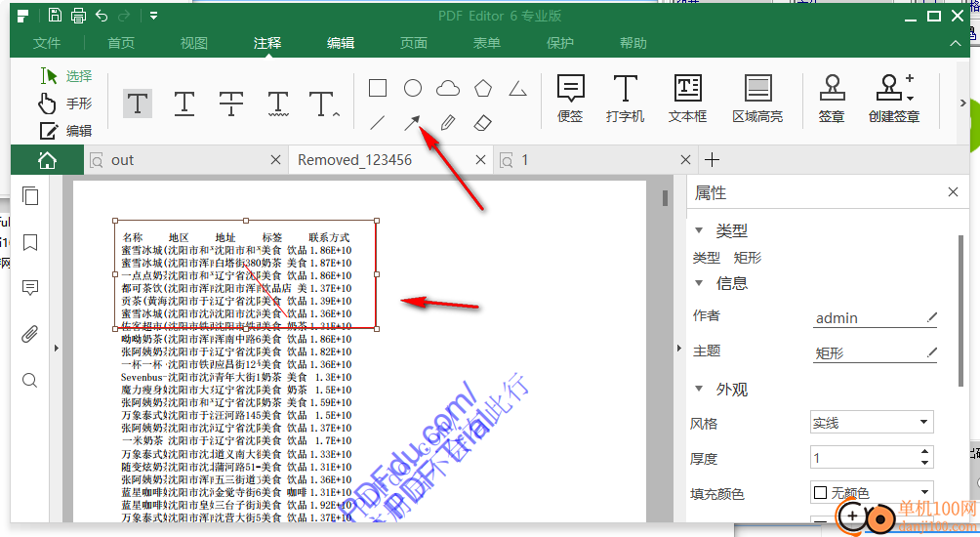This screenshot has width=980, height=537.
Task: Open the 风格 实线 dropdown
Action: (x=872, y=423)
